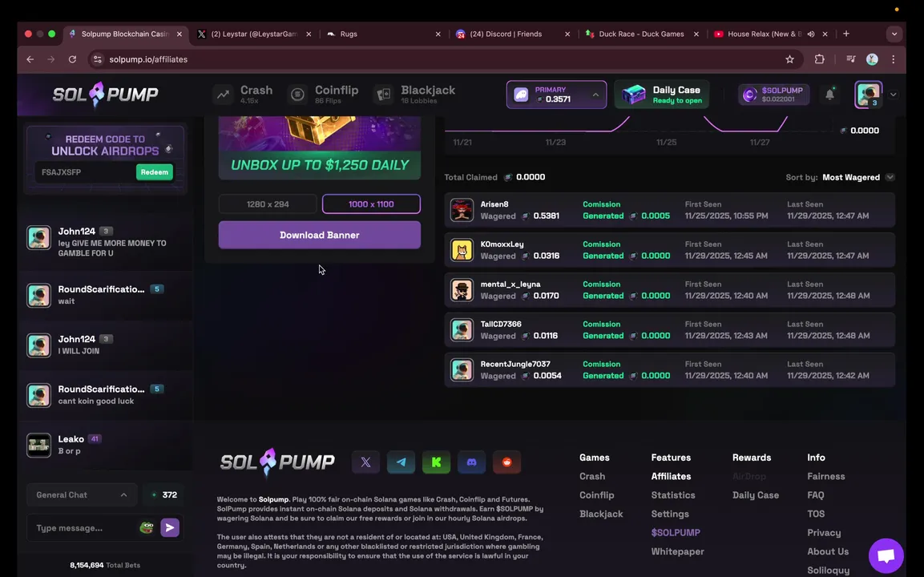This screenshot has height=577, width=924.
Task: Click John124's message 'I WILL JOIN'
Action: click(79, 351)
